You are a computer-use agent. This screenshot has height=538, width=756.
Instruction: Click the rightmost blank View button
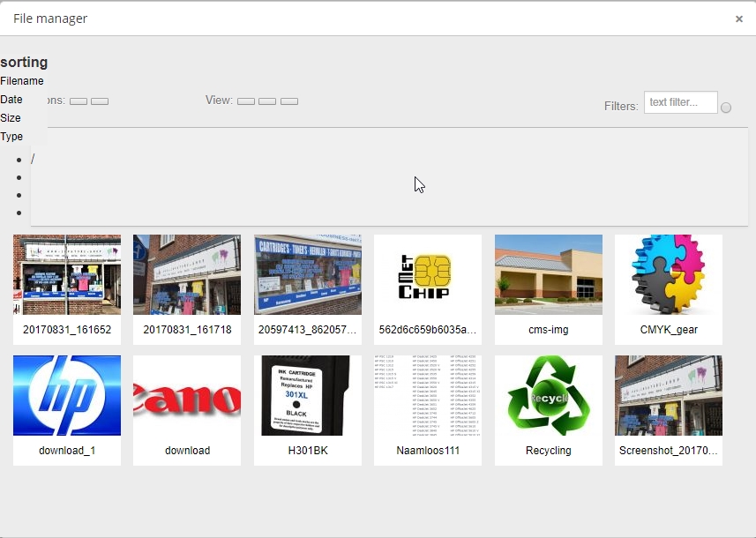pyautogui.click(x=289, y=101)
